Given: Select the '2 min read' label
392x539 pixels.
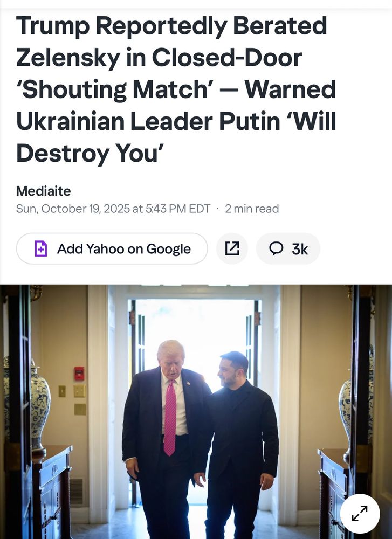Looking at the screenshot, I should tap(252, 209).
